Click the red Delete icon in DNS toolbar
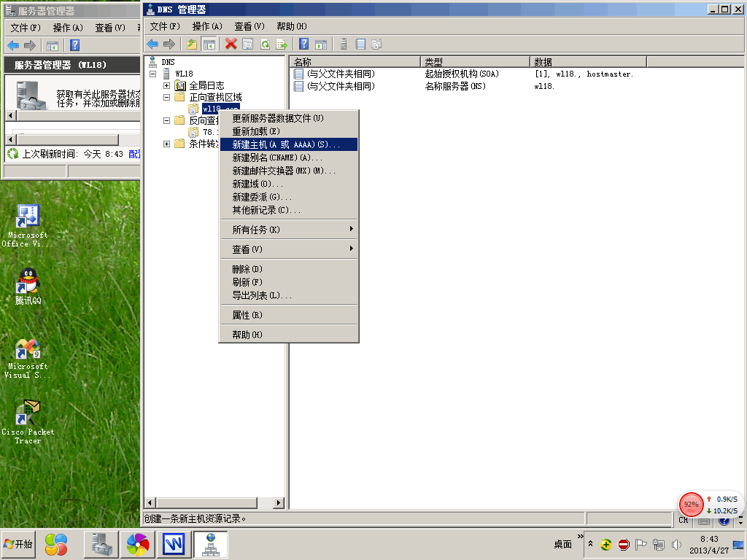Image resolution: width=747 pixels, height=560 pixels. coord(231,44)
